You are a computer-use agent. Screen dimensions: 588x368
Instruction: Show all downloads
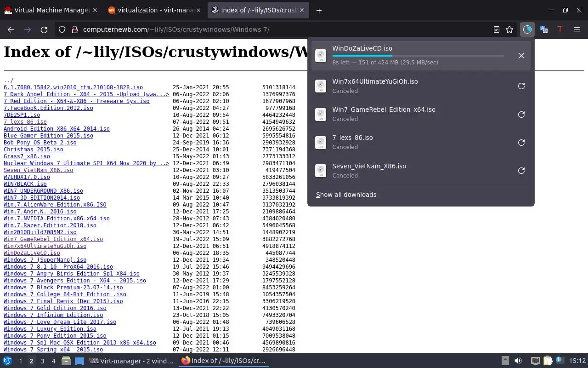point(346,195)
